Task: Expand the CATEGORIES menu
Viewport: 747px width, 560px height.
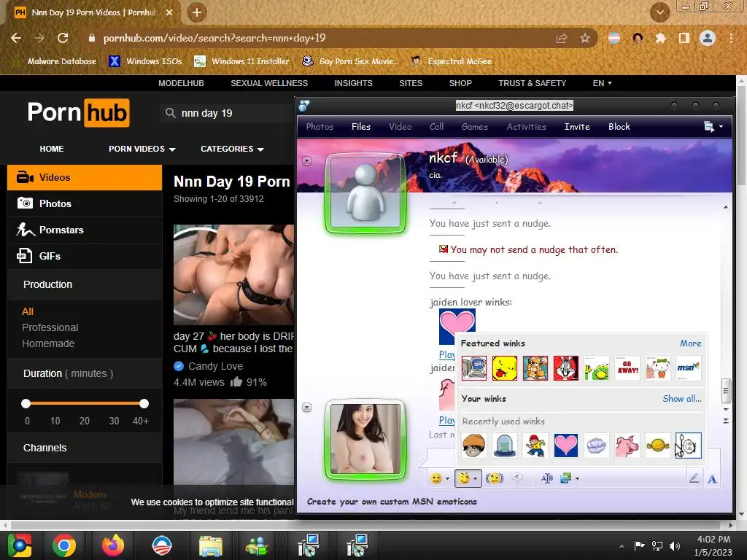Action: [x=232, y=149]
